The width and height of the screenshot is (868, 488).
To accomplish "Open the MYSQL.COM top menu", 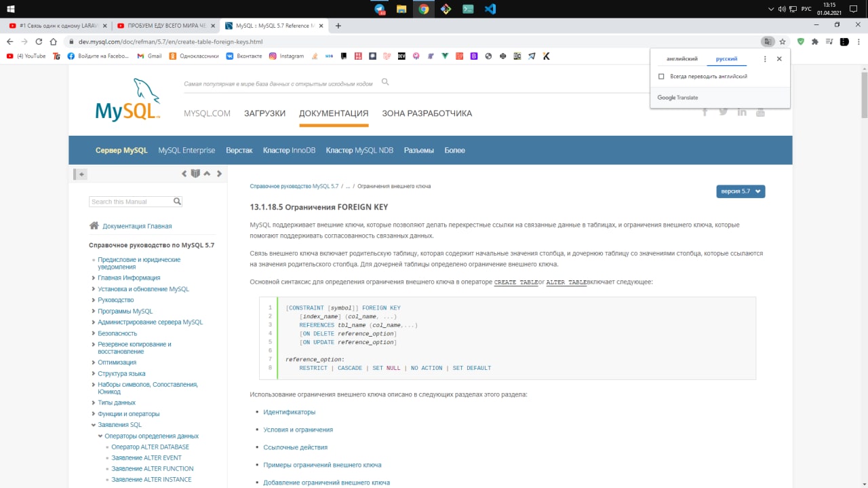I will [207, 113].
